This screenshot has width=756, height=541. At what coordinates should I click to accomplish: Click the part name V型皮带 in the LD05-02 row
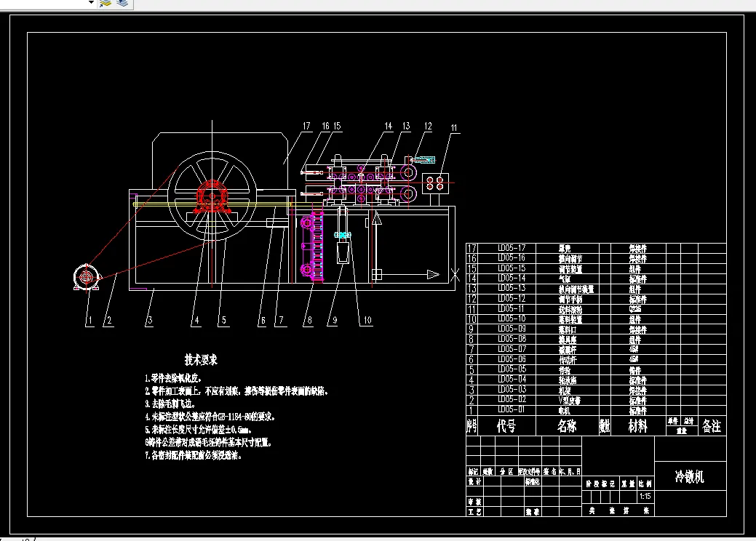(x=570, y=401)
